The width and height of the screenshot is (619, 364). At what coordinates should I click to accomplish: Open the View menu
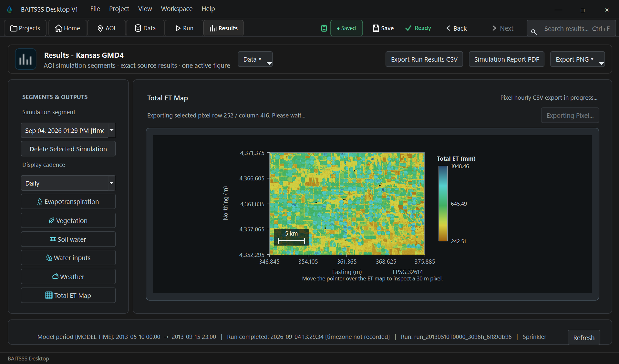pyautogui.click(x=145, y=9)
